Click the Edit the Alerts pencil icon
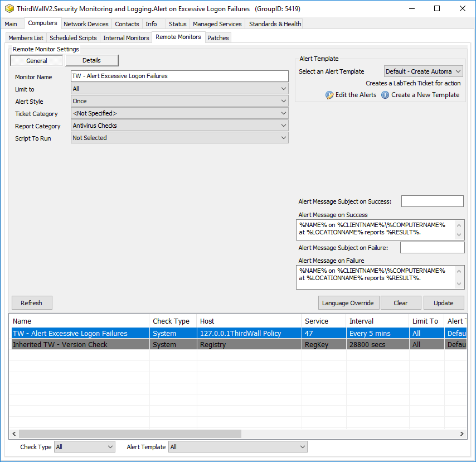Image resolution: width=476 pixels, height=462 pixels. [x=329, y=95]
